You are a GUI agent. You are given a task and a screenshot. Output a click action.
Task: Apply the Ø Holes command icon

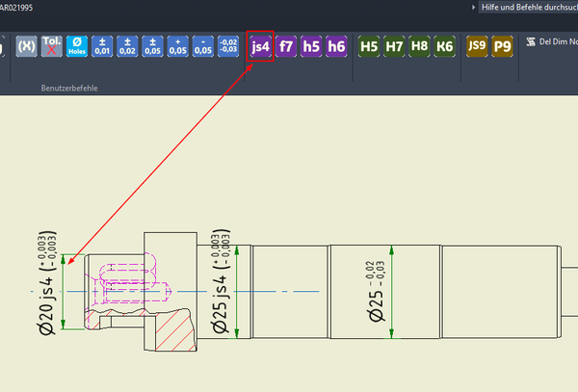coord(77,46)
